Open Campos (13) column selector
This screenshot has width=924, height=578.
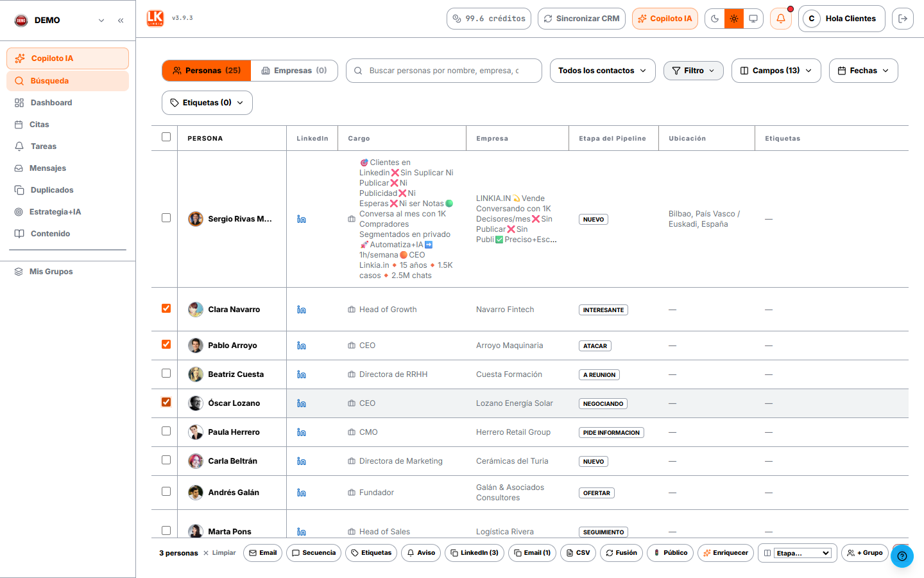(x=776, y=71)
